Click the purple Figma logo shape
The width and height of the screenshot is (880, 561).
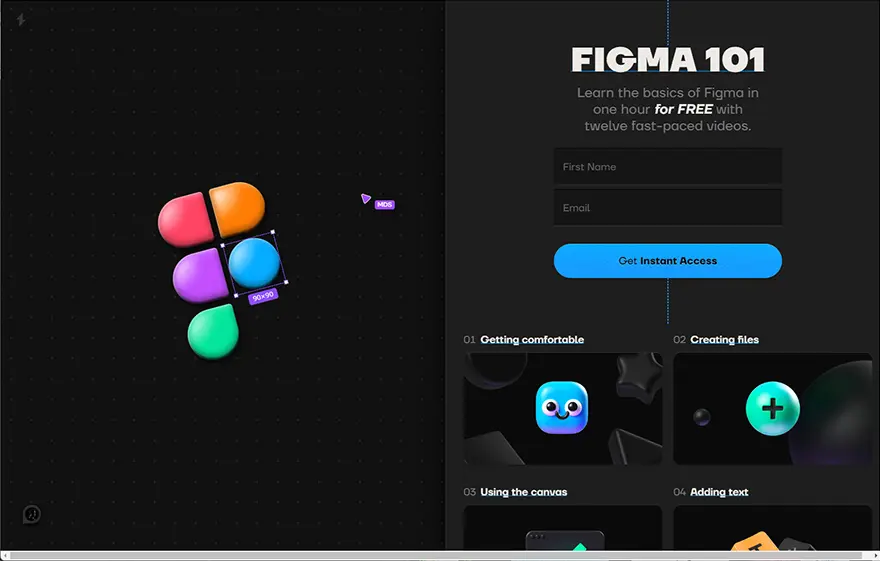[x=200, y=275]
